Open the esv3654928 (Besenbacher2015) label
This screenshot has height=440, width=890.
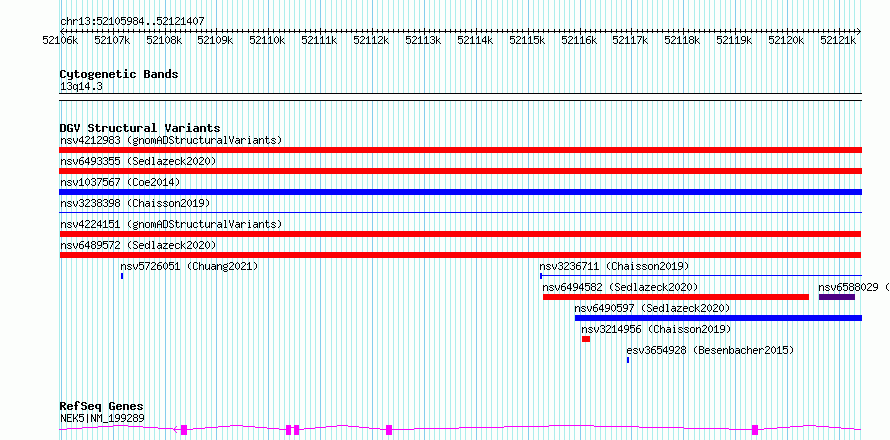[x=710, y=350]
